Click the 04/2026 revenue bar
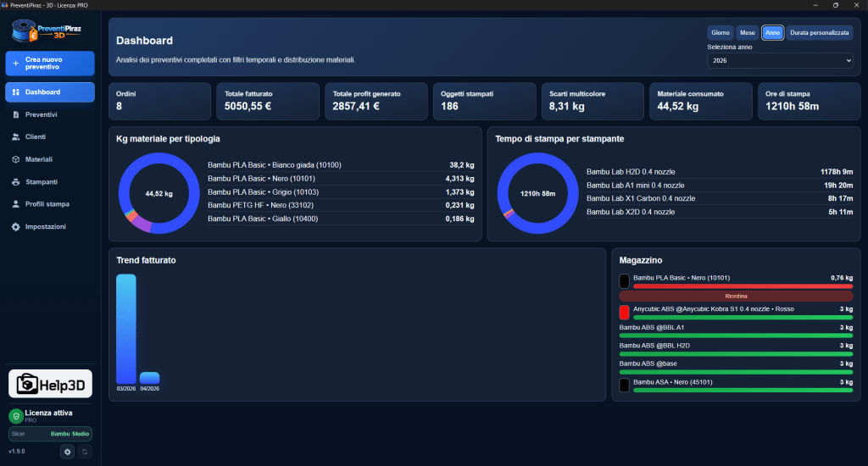This screenshot has height=466, width=868. [149, 378]
